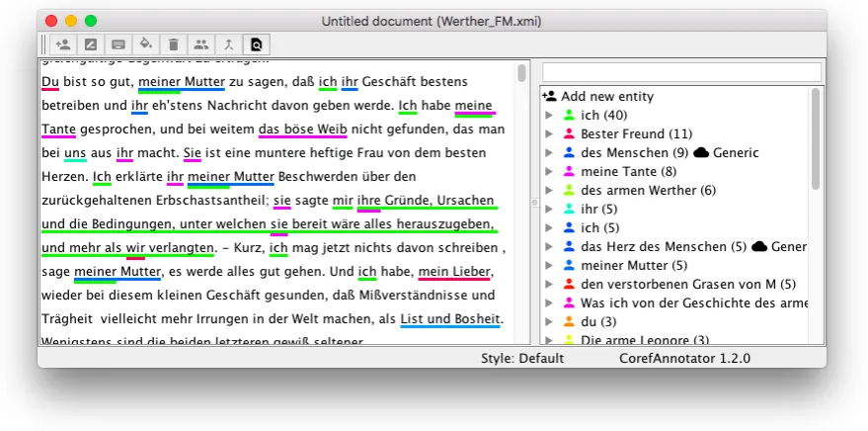Screen dimensions: 868x431
Task: Click the mention ihre Gründe, Ursachen
Action: [426, 201]
